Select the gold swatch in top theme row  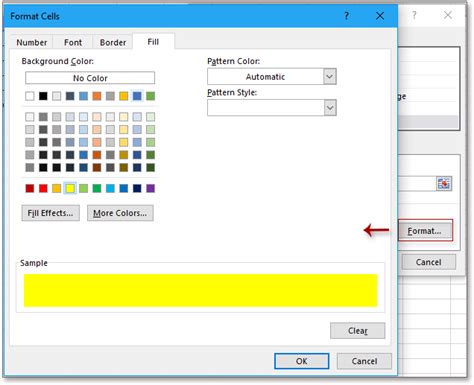coord(124,96)
